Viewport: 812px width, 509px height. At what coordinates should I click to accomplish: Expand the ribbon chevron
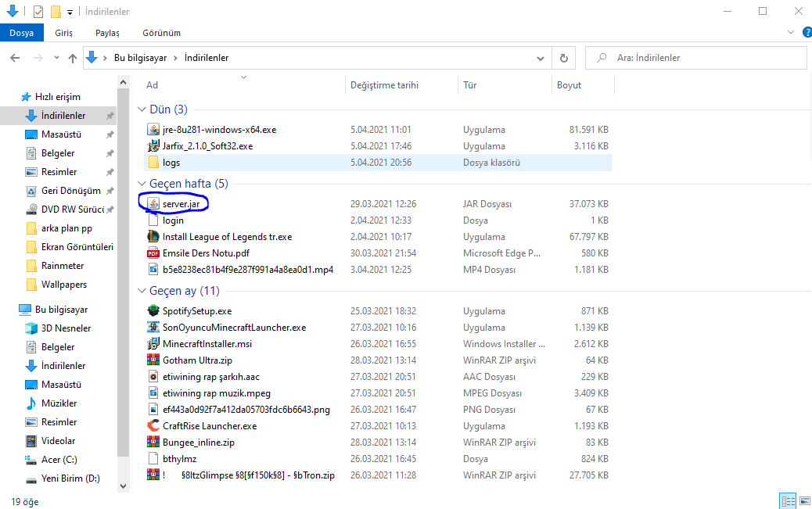click(x=791, y=33)
